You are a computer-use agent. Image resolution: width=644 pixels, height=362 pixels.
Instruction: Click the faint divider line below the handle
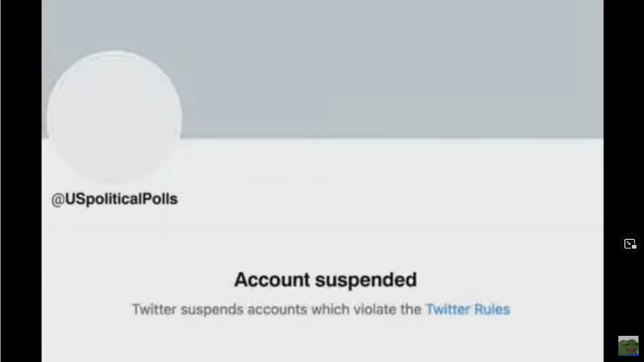(x=322, y=229)
